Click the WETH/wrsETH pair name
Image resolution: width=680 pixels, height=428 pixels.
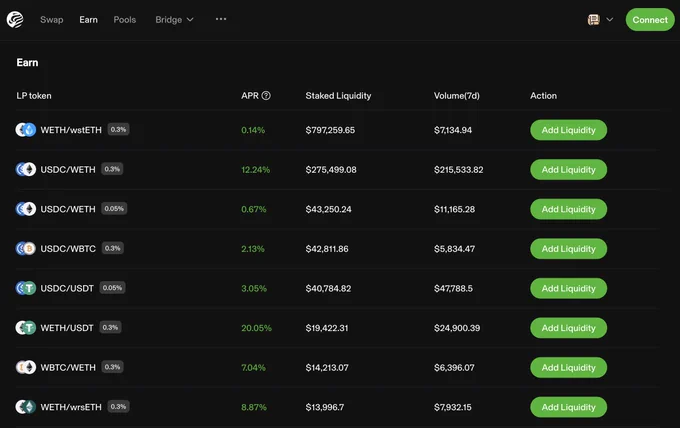coord(71,407)
